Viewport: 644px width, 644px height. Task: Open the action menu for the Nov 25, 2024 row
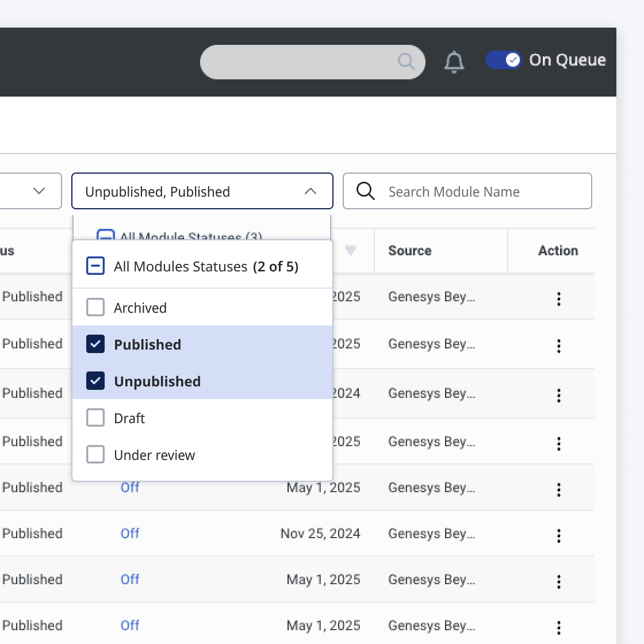point(558,535)
